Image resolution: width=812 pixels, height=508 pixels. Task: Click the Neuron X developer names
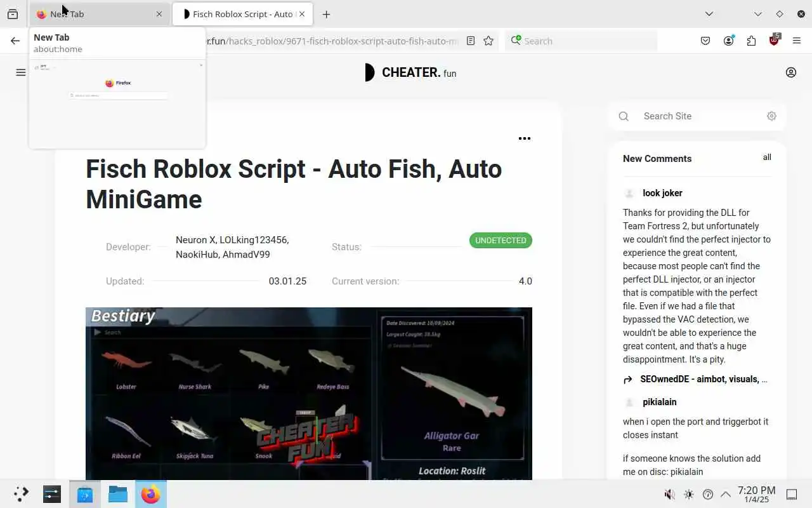tap(232, 247)
